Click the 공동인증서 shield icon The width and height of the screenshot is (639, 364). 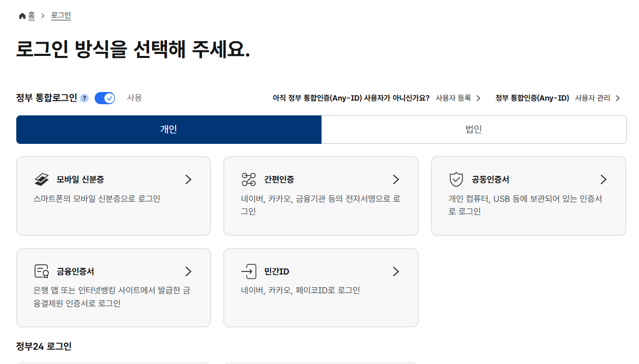point(456,179)
